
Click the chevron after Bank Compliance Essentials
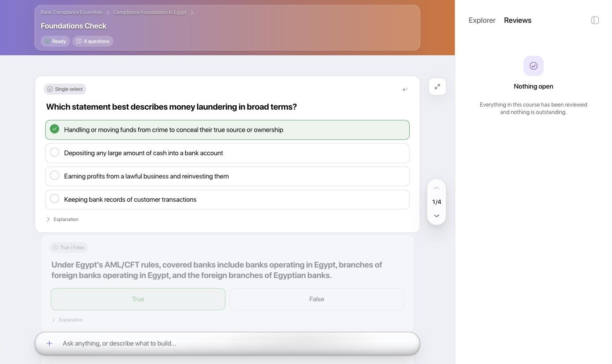pyautogui.click(x=108, y=12)
